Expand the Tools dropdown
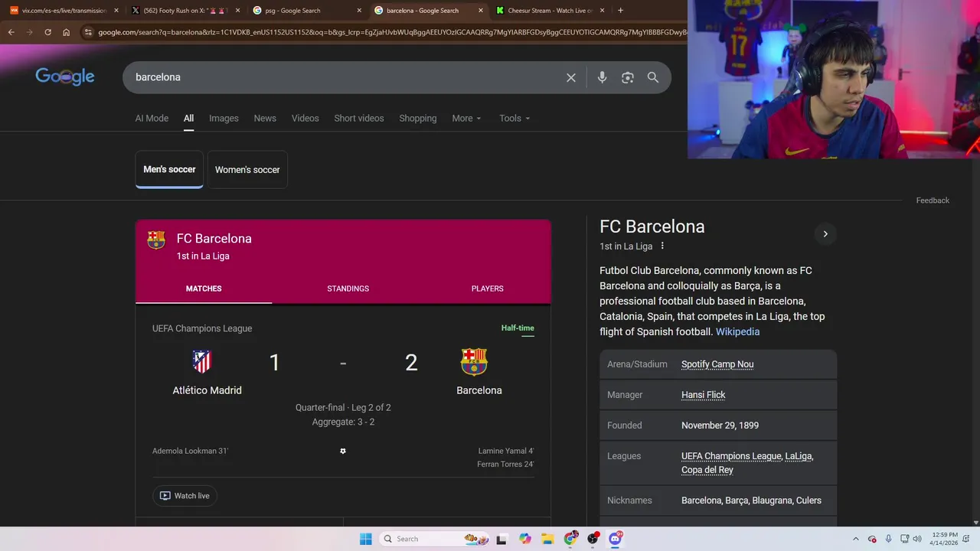The width and height of the screenshot is (980, 551). [514, 119]
